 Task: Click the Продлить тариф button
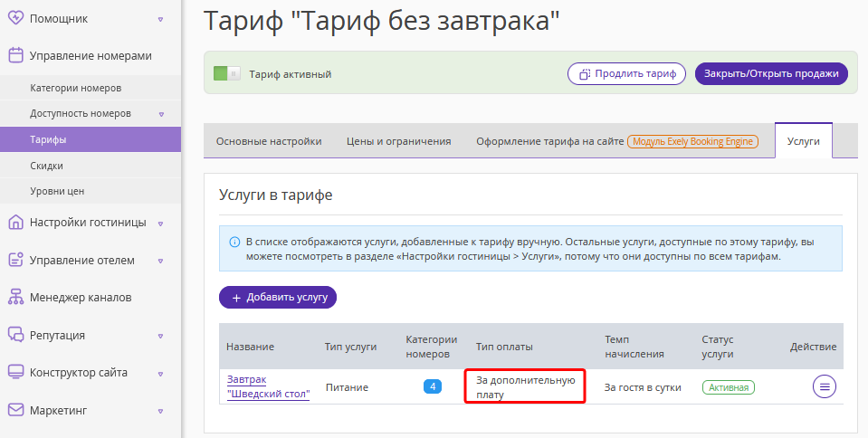coord(626,73)
